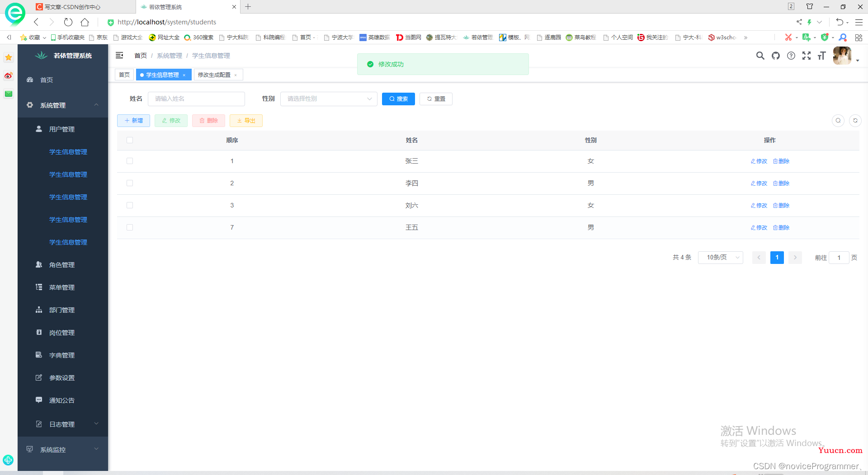
Task: Go to browser home page icon
Action: tap(85, 22)
